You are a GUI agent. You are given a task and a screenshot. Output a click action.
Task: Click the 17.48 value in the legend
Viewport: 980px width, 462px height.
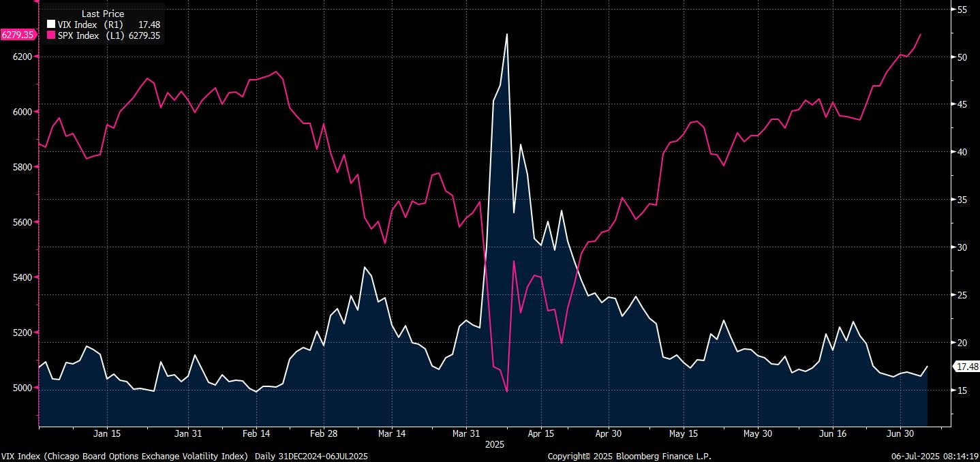coord(149,25)
